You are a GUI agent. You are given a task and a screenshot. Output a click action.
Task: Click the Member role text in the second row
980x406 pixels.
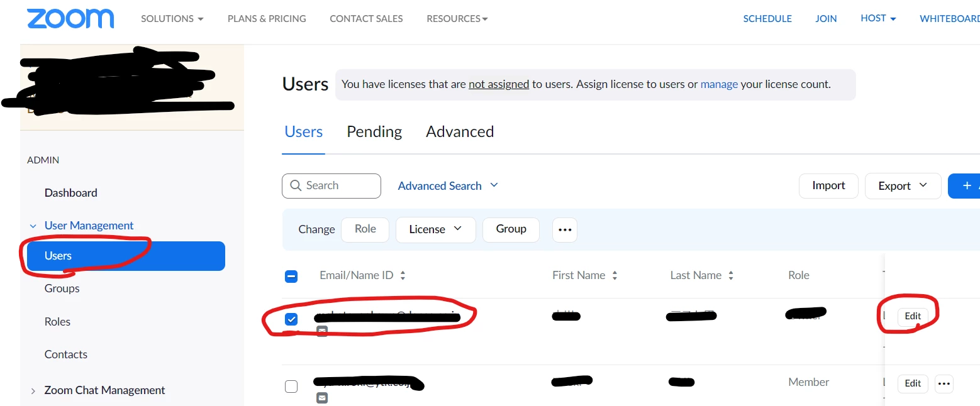coord(809,382)
